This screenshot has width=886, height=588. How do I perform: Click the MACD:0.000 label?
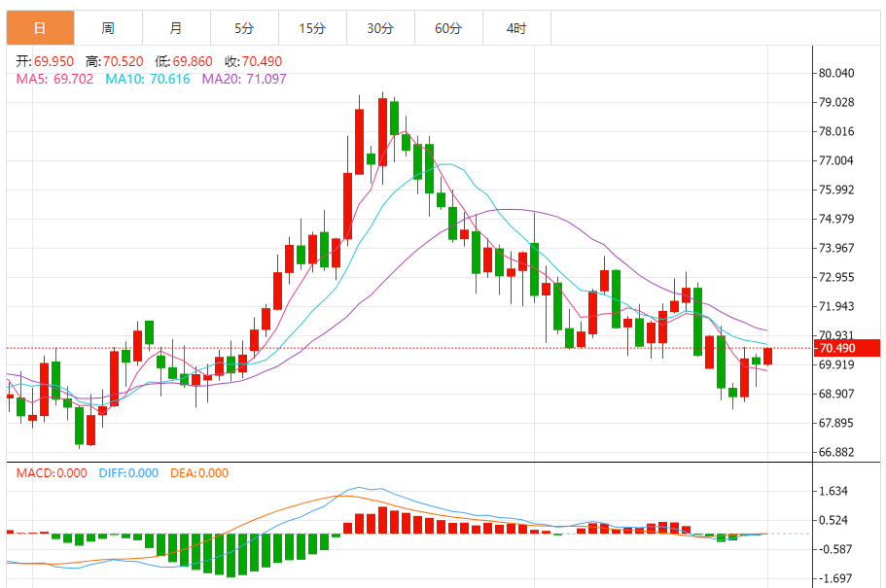pos(52,473)
